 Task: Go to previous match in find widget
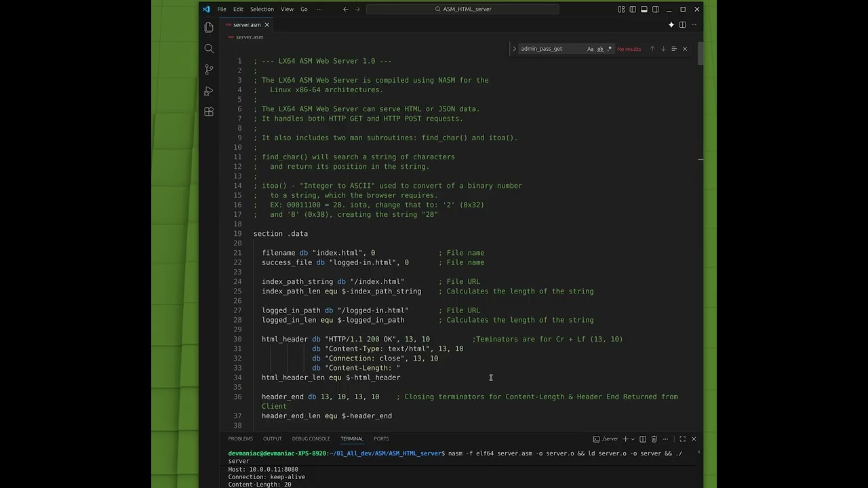(652, 49)
